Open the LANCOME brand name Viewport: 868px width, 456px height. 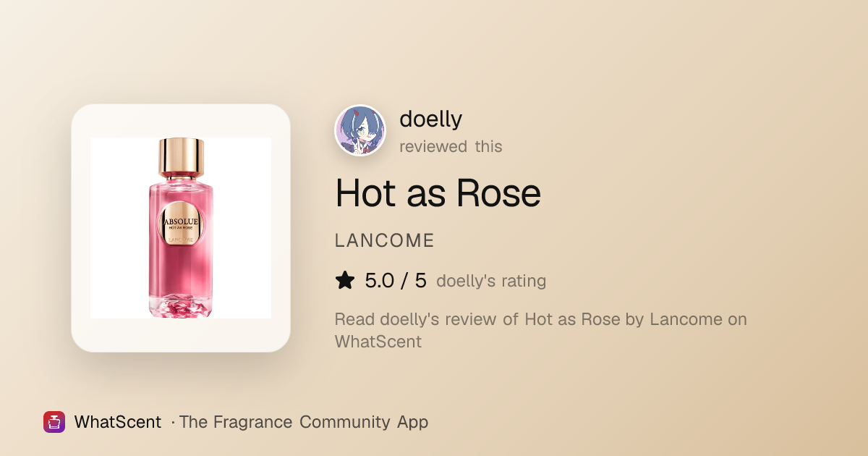pyautogui.click(x=384, y=241)
